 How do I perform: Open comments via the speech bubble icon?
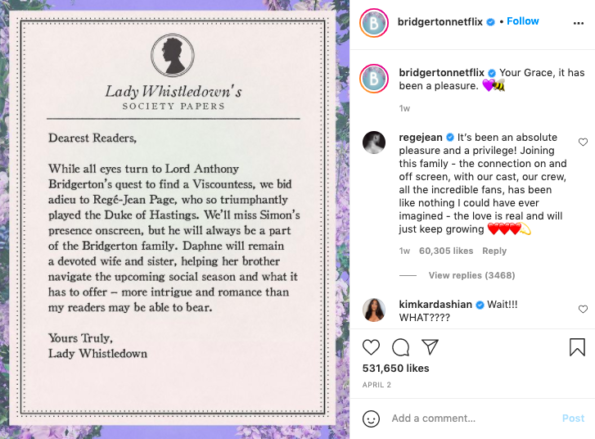[400, 347]
